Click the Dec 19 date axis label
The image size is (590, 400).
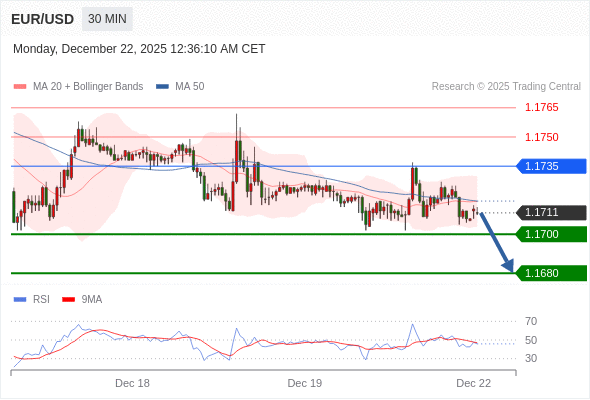[x=305, y=383]
